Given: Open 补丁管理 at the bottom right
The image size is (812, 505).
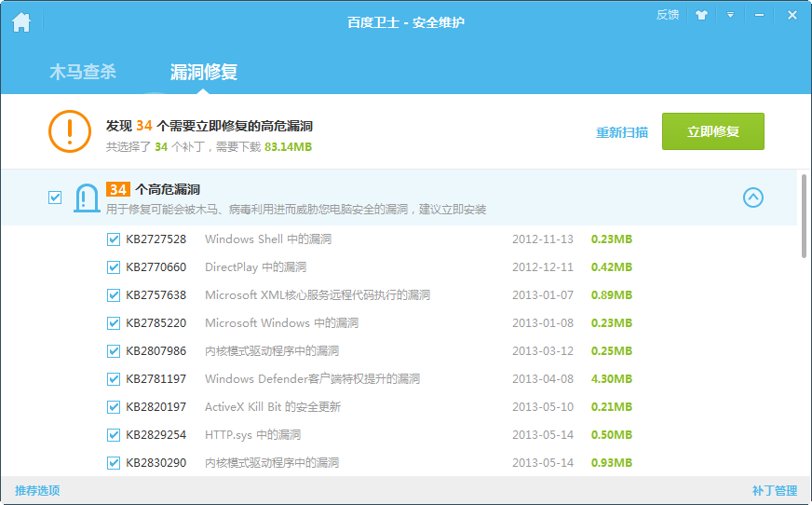Looking at the screenshot, I should (x=775, y=490).
